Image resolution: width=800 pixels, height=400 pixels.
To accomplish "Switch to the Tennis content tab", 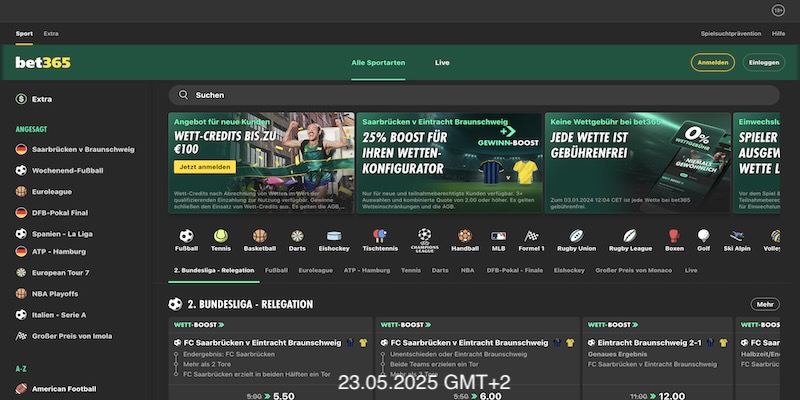I will [x=411, y=270].
